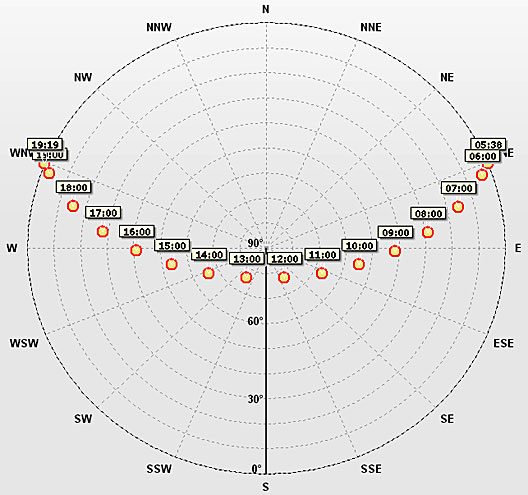Click the S compass direction label
Screen dimensions: 528x495
pos(266,487)
